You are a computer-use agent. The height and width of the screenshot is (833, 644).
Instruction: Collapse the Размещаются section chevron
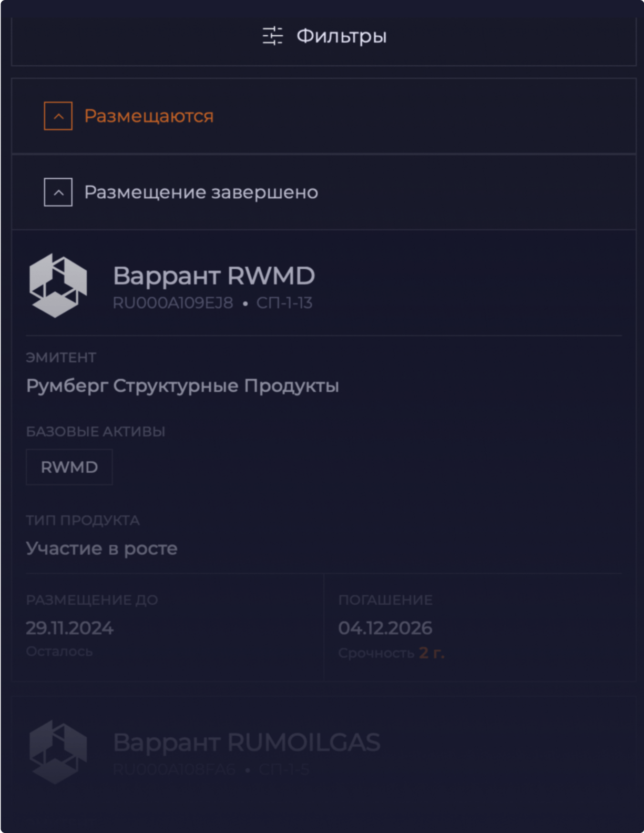pos(58,116)
